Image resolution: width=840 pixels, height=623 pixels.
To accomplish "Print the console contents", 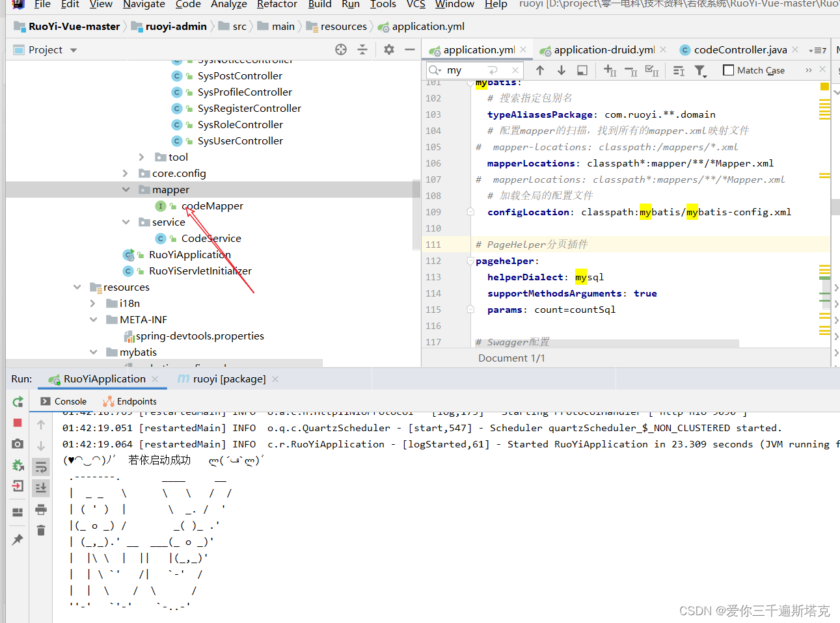I will 40,510.
